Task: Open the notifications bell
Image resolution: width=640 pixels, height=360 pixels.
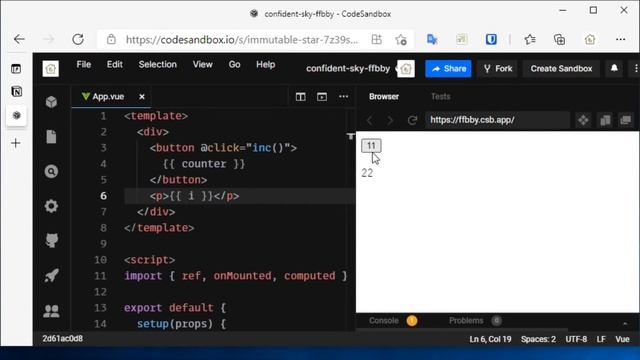Action: [614, 68]
